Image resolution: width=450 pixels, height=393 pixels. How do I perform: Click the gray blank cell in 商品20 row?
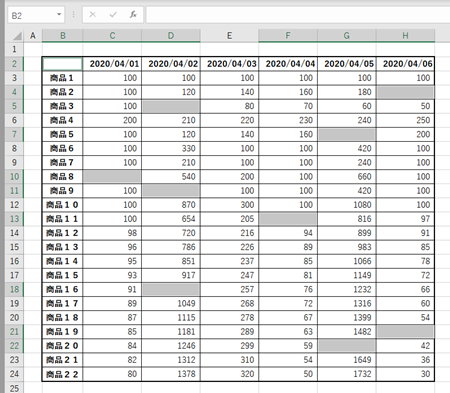[347, 346]
